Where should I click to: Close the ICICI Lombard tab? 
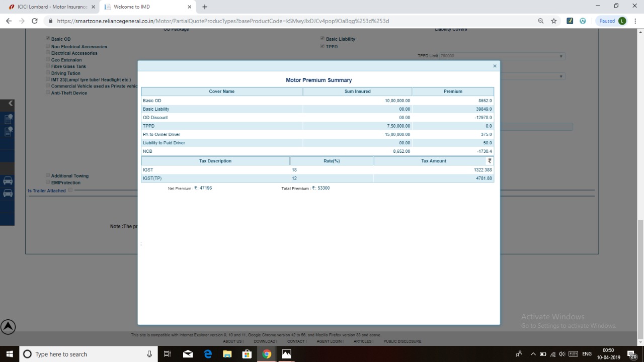(93, 7)
